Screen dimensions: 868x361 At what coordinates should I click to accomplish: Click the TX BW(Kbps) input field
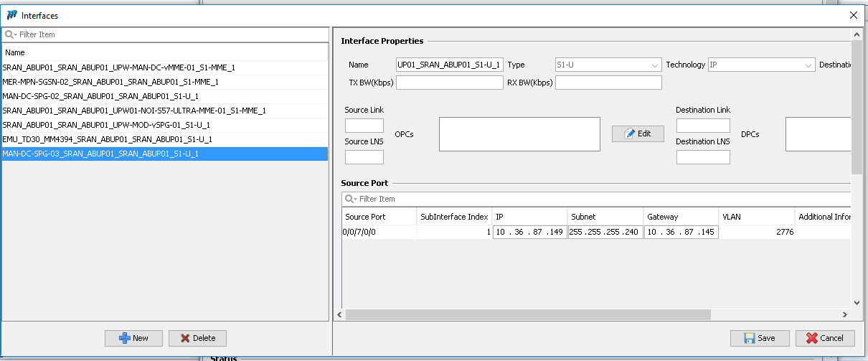pos(449,83)
